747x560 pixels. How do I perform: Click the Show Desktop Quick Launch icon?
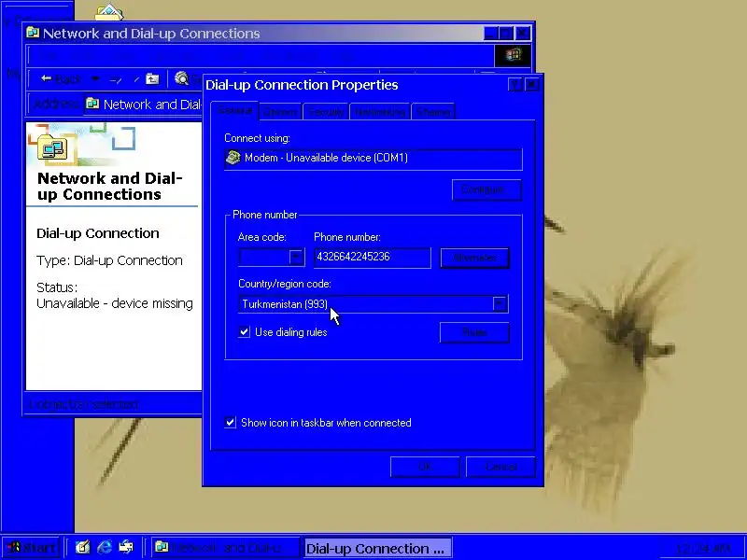(82, 547)
